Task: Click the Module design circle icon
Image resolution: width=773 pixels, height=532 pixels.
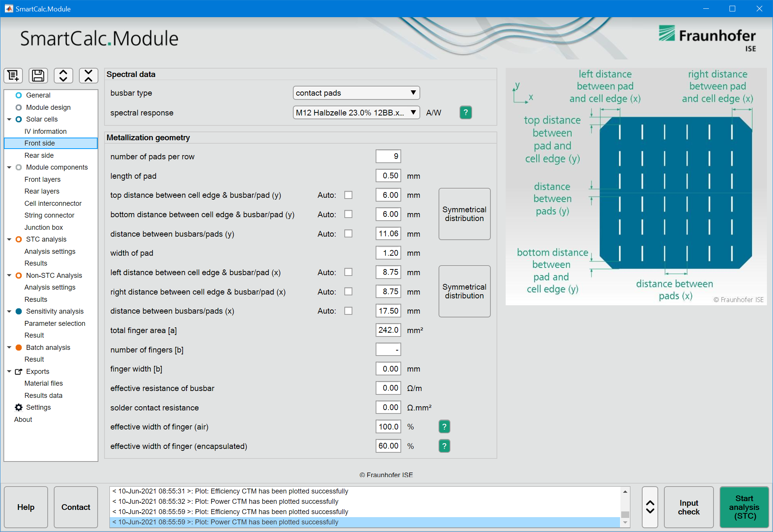Action: pyautogui.click(x=18, y=107)
